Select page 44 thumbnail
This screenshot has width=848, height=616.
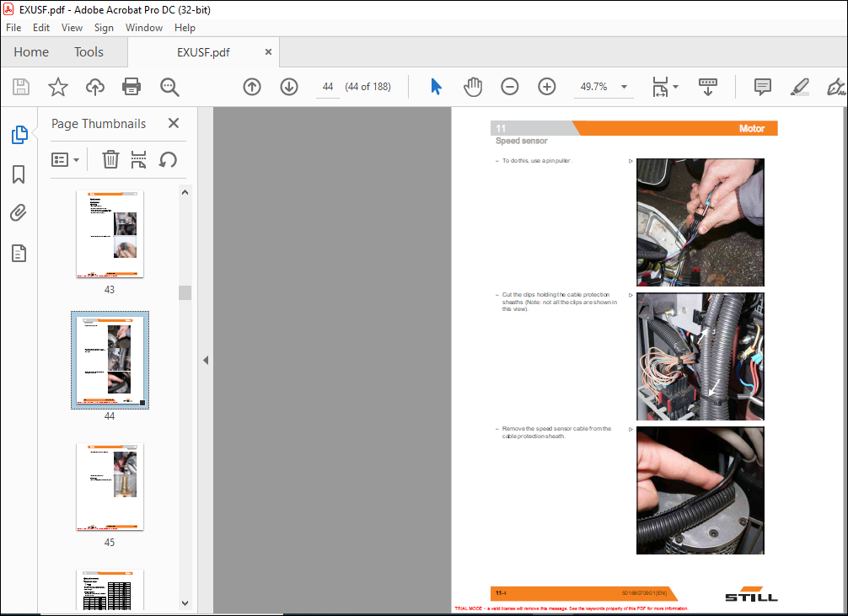click(110, 360)
